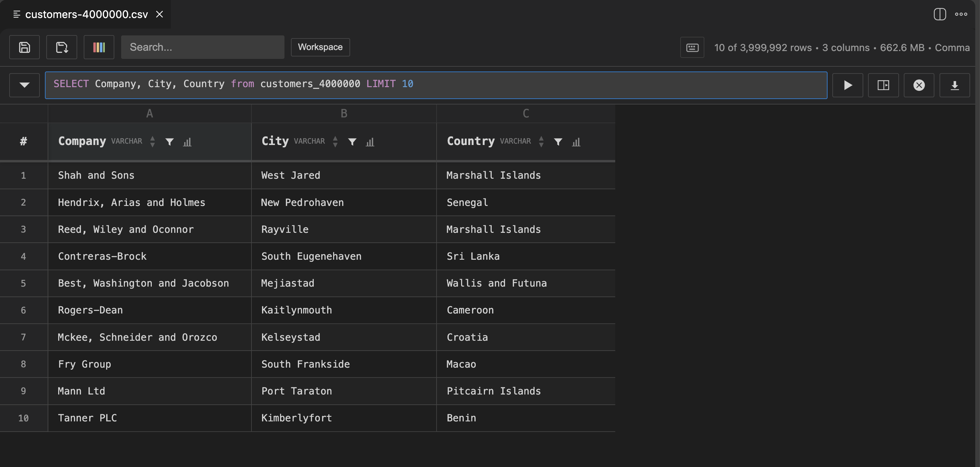Focus the Search input field
The width and height of the screenshot is (980, 467).
click(202, 47)
